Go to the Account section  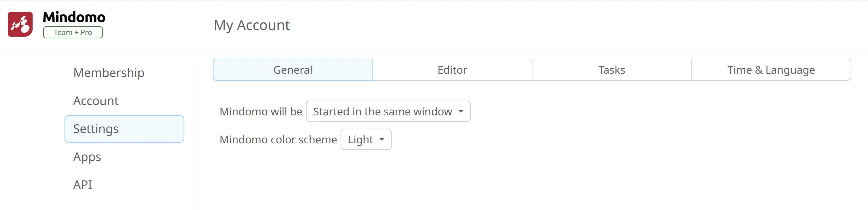tap(96, 101)
